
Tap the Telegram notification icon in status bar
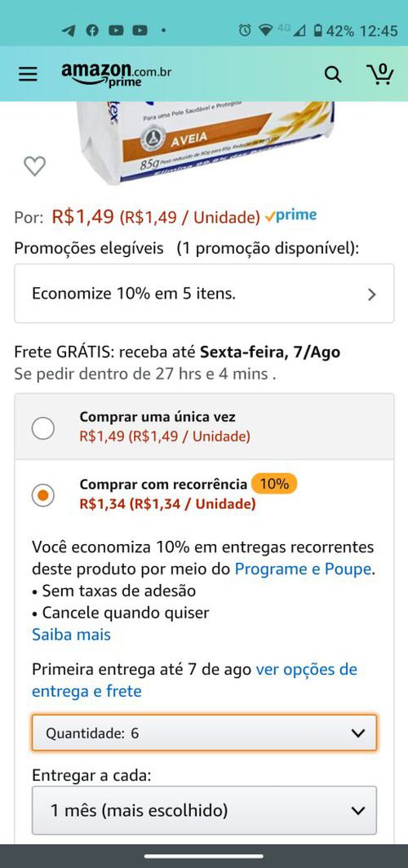69,30
